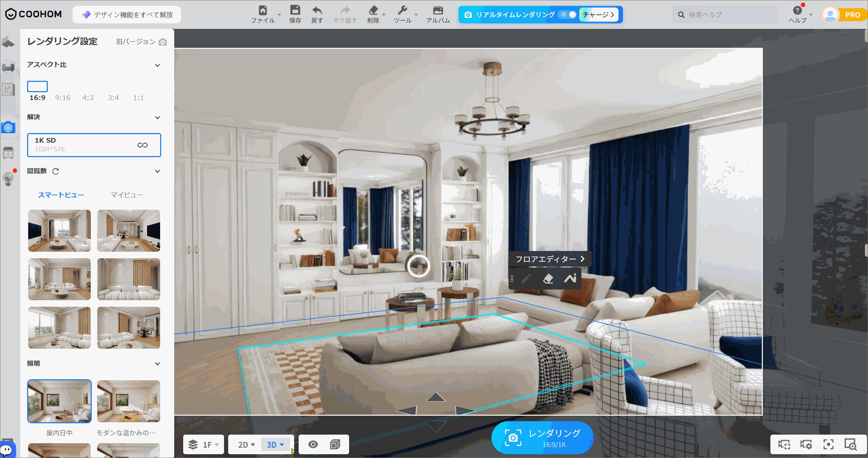Screen dimensions: 868x458
Task: Open the 3D view dropdown
Action: (275, 445)
